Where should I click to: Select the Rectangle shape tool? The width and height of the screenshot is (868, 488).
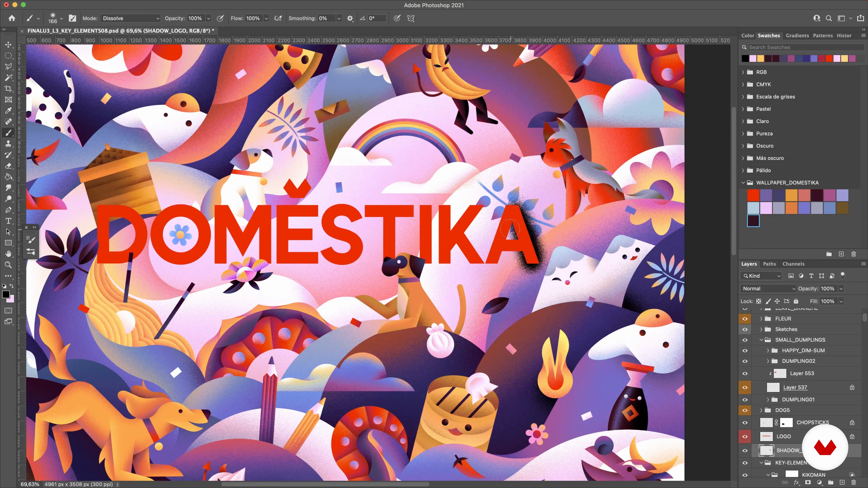[x=8, y=243]
